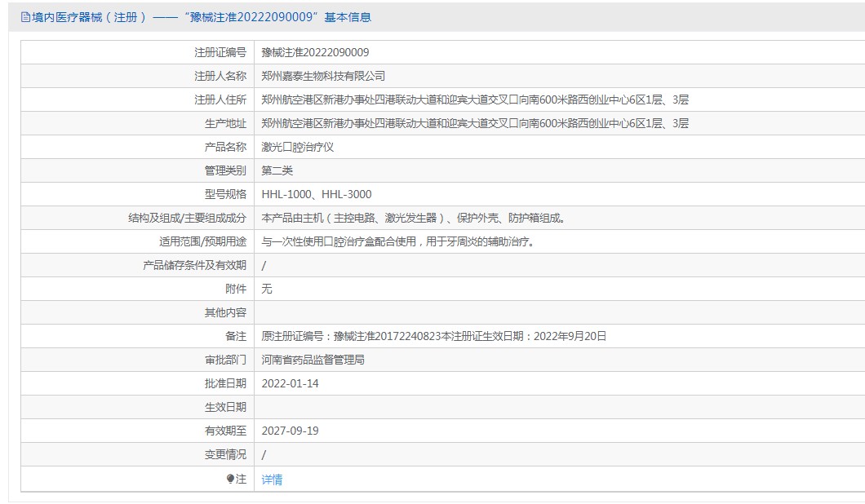The width and height of the screenshot is (865, 504).
Task: Click the 适用范围/预期用途 label
Action: click(203, 242)
